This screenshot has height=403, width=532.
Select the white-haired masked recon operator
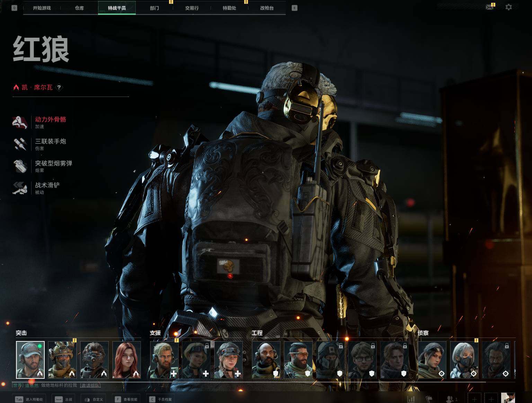pyautogui.click(x=464, y=360)
